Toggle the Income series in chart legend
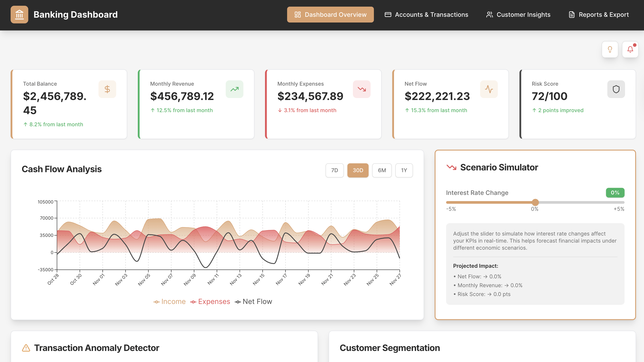The width and height of the screenshot is (644, 362). [x=169, y=302]
